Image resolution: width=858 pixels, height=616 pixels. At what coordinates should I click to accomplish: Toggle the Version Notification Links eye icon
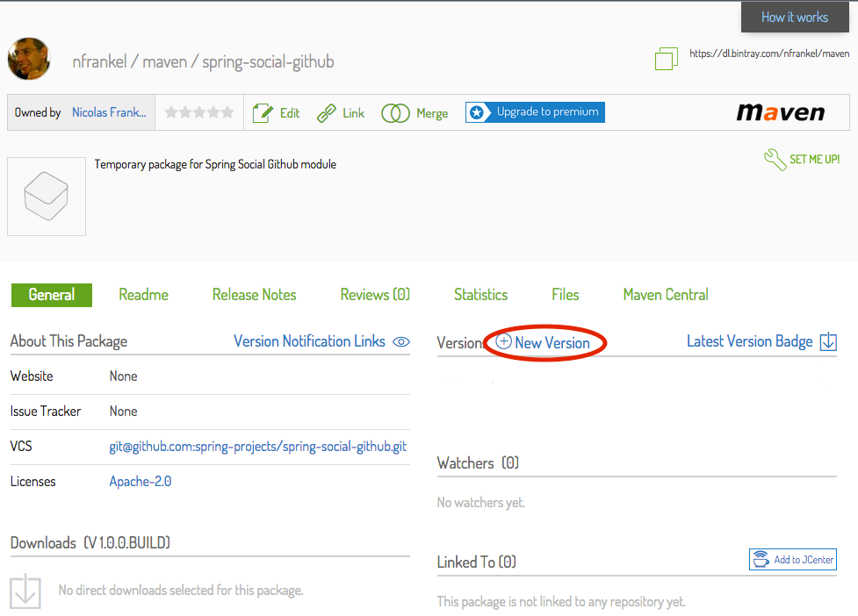401,342
